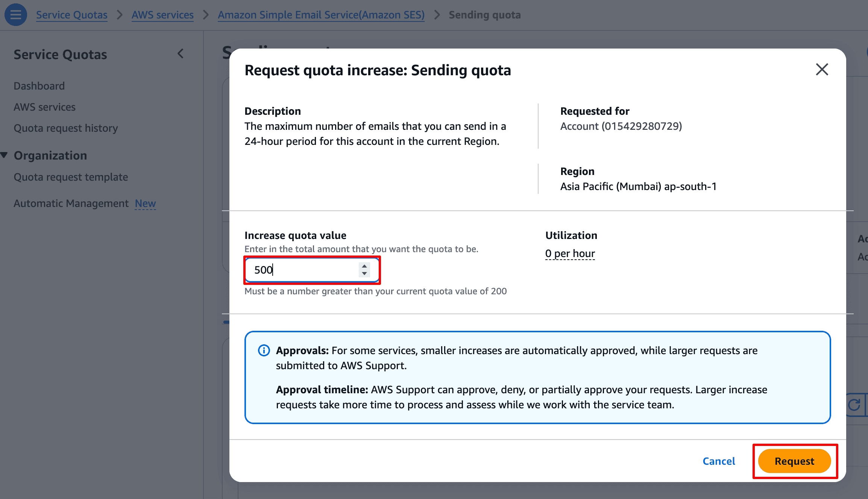Viewport: 868px width, 499px height.
Task: Click Asia Pacific (Mumbai) ap-south-1 text
Action: coord(639,186)
